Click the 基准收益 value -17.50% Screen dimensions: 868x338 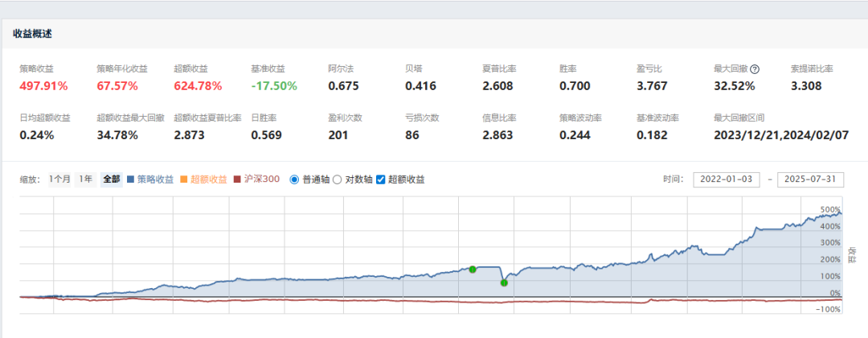coord(274,86)
